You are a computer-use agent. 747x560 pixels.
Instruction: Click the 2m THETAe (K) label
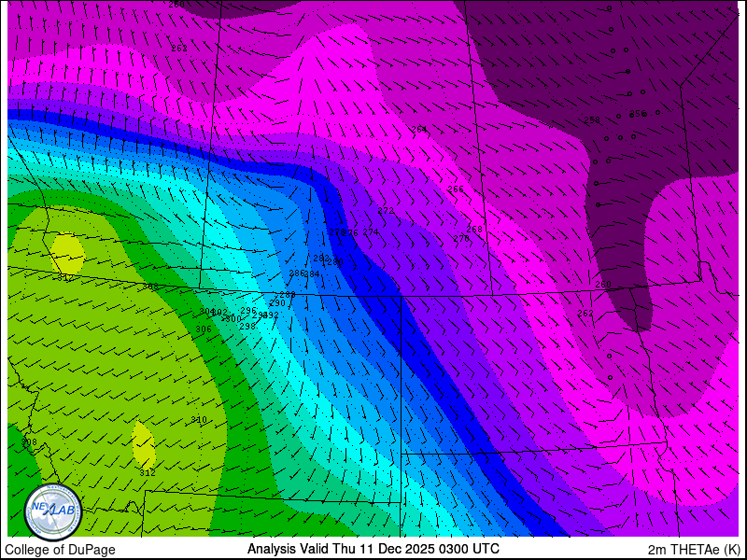tap(695, 549)
